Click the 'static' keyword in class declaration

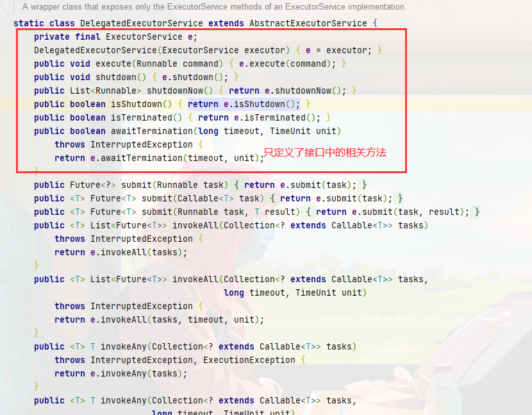click(x=29, y=23)
